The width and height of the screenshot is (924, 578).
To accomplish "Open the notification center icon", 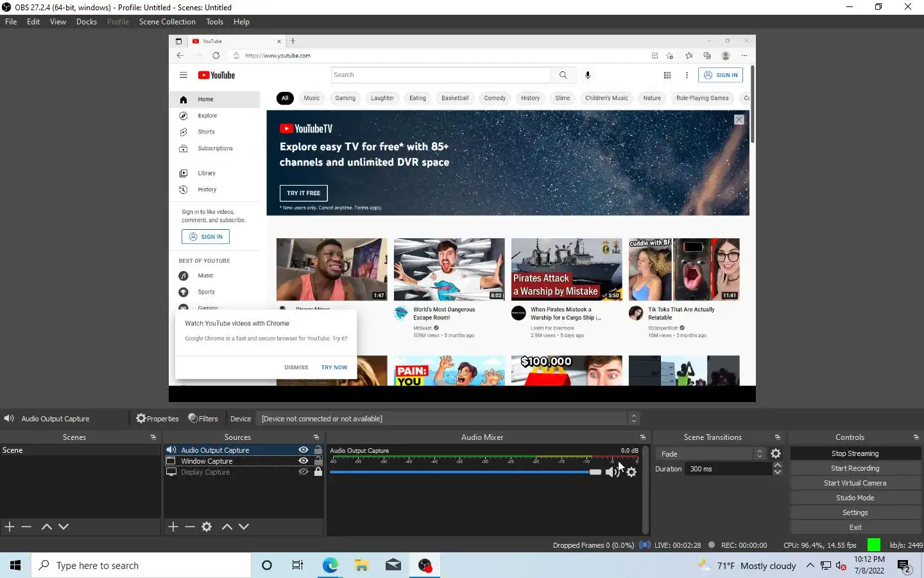I will pyautogui.click(x=905, y=566).
